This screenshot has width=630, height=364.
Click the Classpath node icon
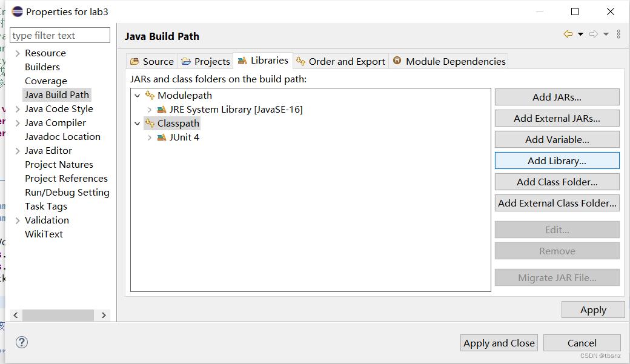coord(150,123)
